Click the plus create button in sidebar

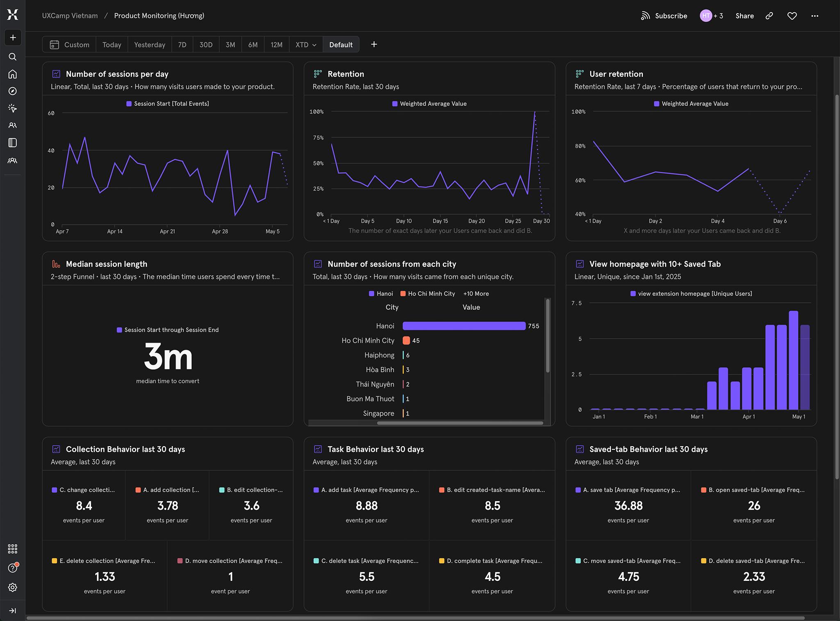(x=13, y=38)
